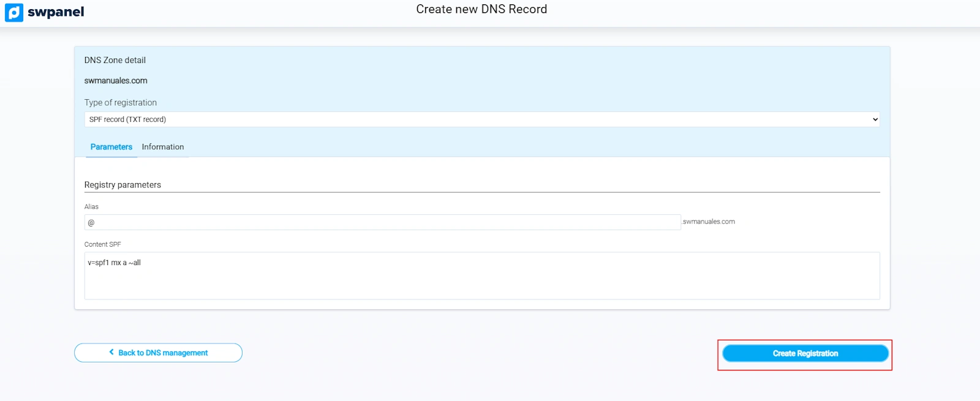This screenshot has width=980, height=401.
Task: Click the swpanel logo icon
Action: tap(14, 12)
